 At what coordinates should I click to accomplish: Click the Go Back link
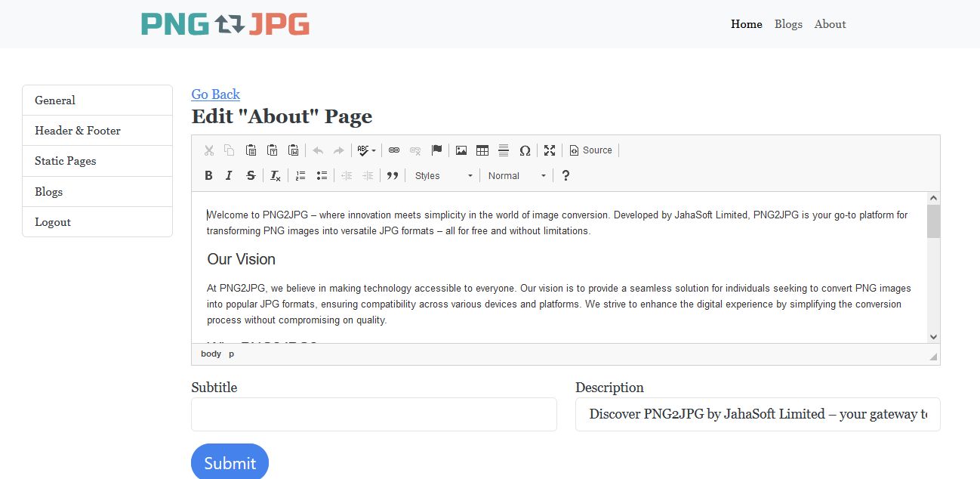(215, 94)
